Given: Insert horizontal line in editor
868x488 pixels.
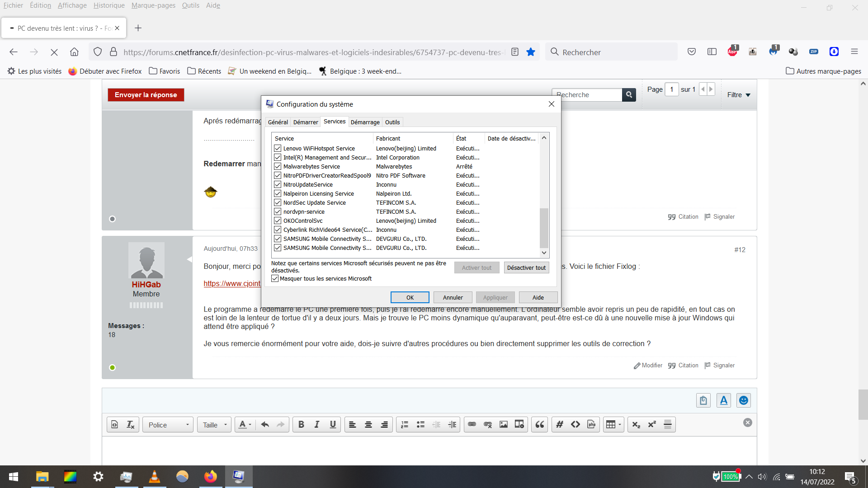Looking at the screenshot, I should [x=668, y=425].
